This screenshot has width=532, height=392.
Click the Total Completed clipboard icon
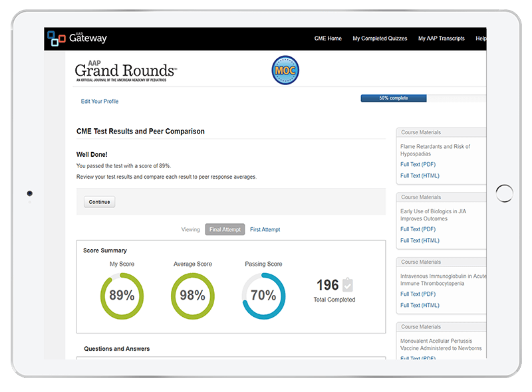click(348, 285)
